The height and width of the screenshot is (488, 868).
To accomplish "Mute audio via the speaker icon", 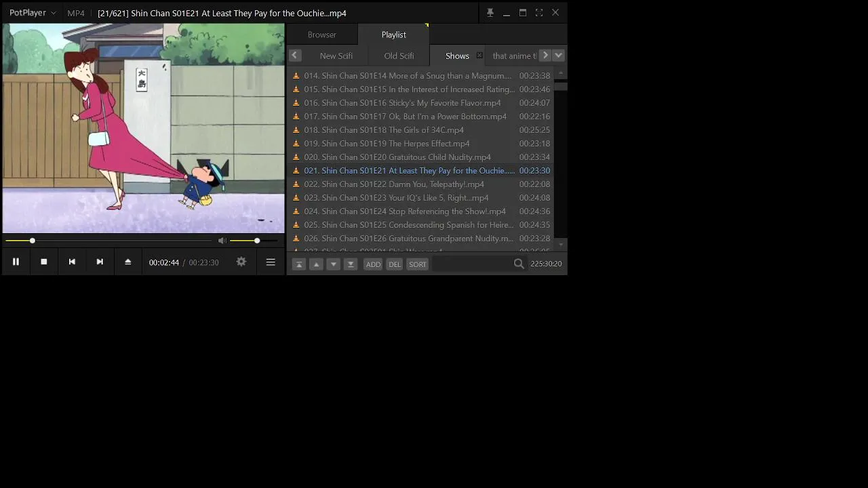I will pos(222,241).
